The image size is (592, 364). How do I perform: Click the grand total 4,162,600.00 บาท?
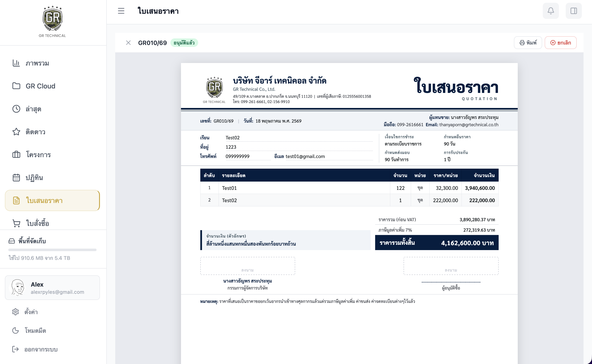point(467,243)
